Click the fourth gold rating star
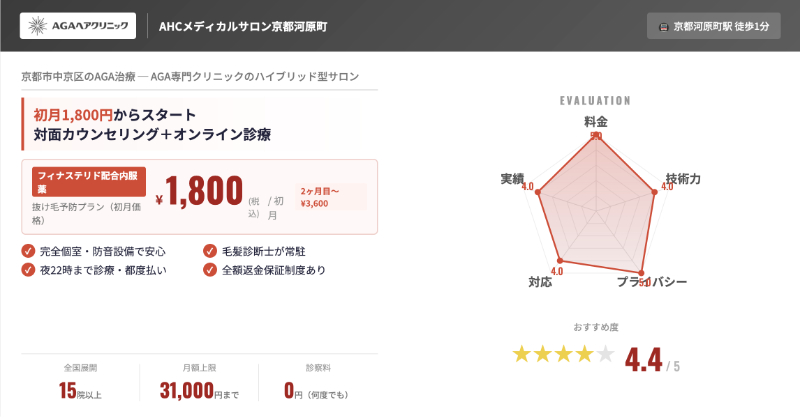This screenshot has width=800, height=418. point(584,353)
